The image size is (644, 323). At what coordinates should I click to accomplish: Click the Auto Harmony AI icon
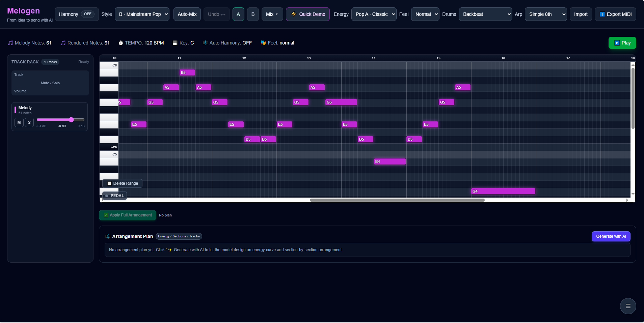coord(205,43)
